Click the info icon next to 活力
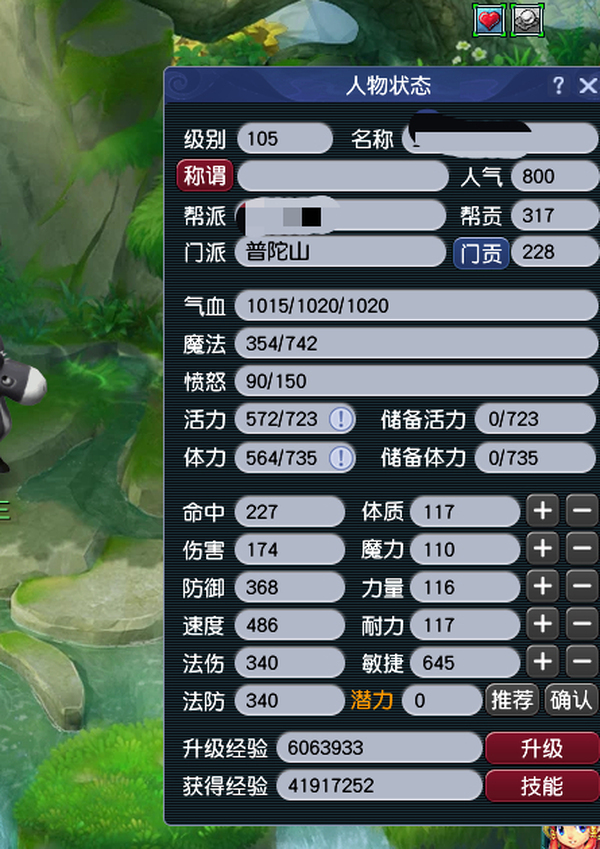The height and width of the screenshot is (849, 600). click(x=341, y=419)
